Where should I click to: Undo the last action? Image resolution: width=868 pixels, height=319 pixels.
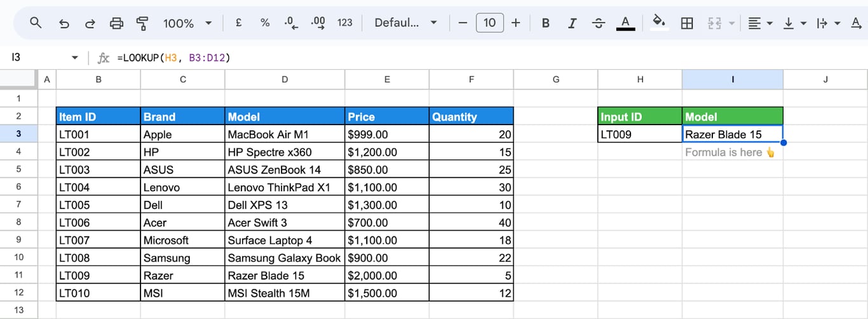[64, 23]
